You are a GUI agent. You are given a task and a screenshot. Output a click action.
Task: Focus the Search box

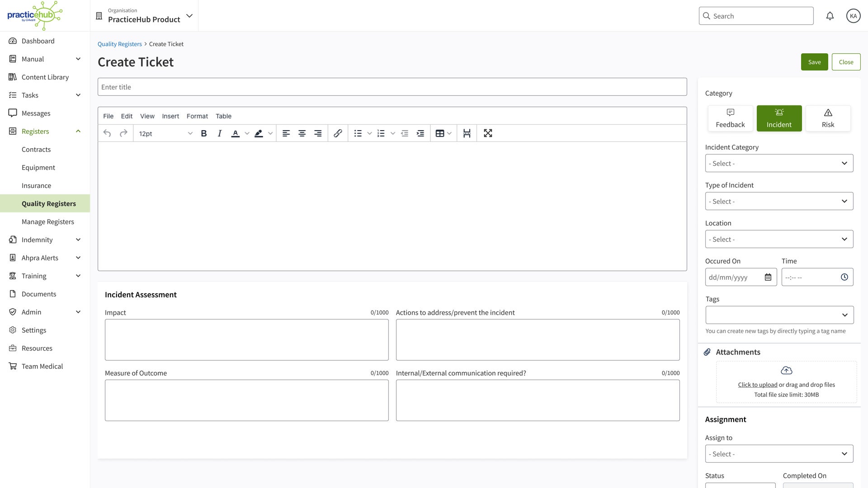tap(756, 16)
